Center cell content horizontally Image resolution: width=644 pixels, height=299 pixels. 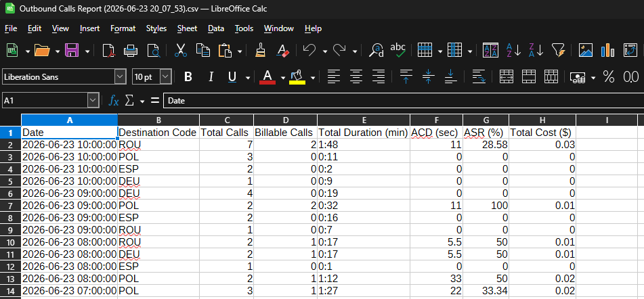click(356, 76)
